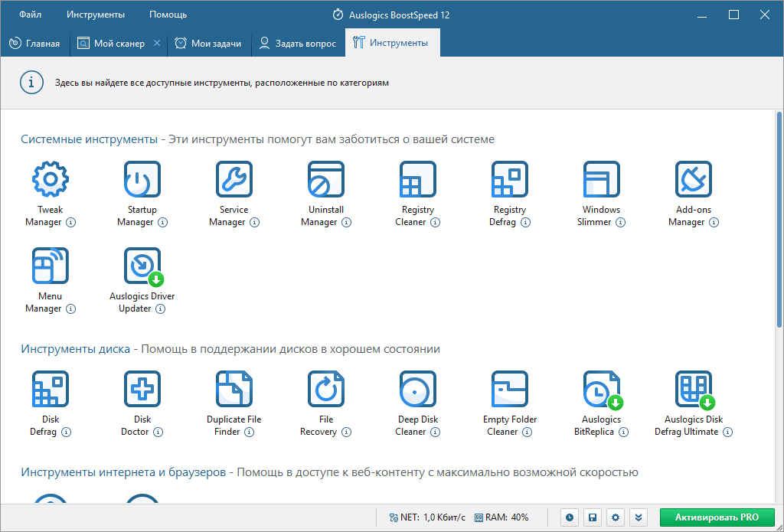Click Инструменты интернета и браузеров heading

pyautogui.click(x=123, y=472)
